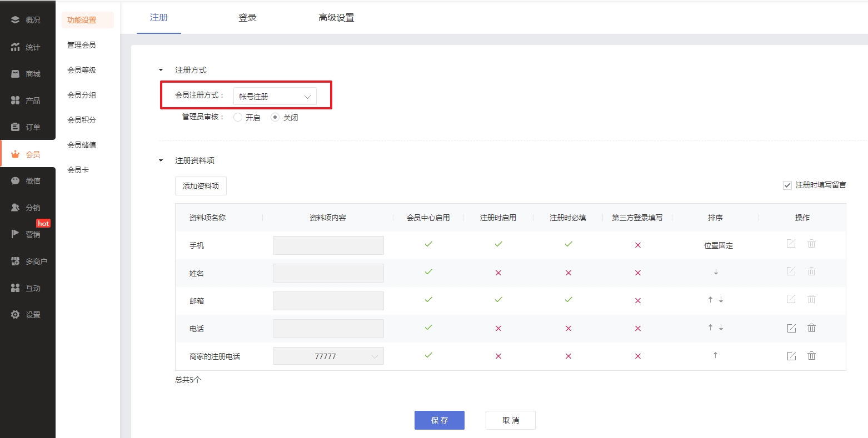Open 功能设置 submenu item
Image resolution: width=868 pixels, height=438 pixels.
pyautogui.click(x=87, y=20)
